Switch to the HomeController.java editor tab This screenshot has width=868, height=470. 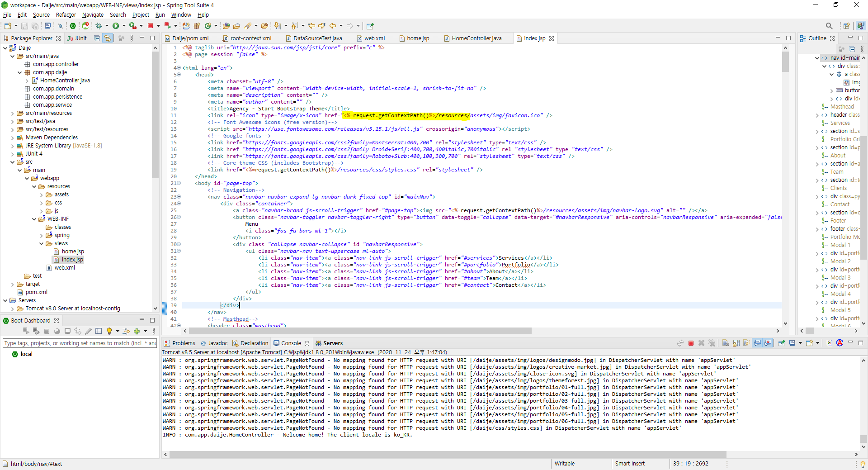tap(476, 38)
